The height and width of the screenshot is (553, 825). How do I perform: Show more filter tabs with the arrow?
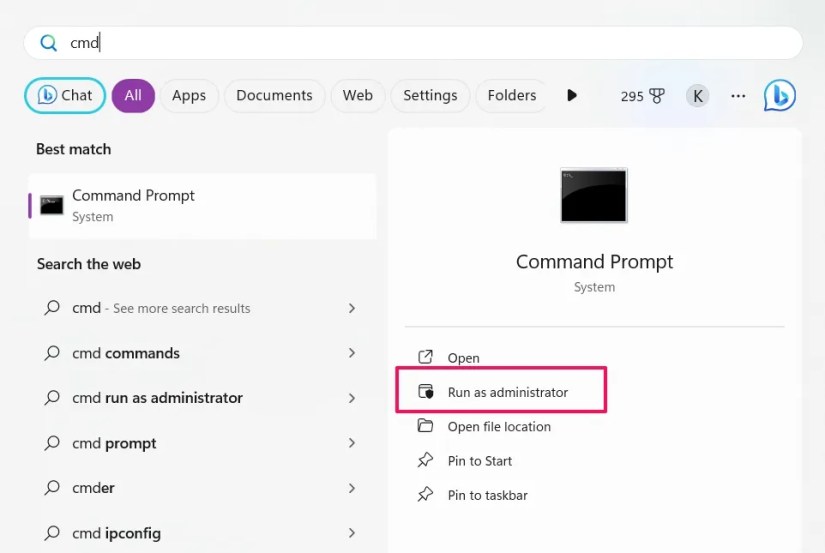[572, 95]
